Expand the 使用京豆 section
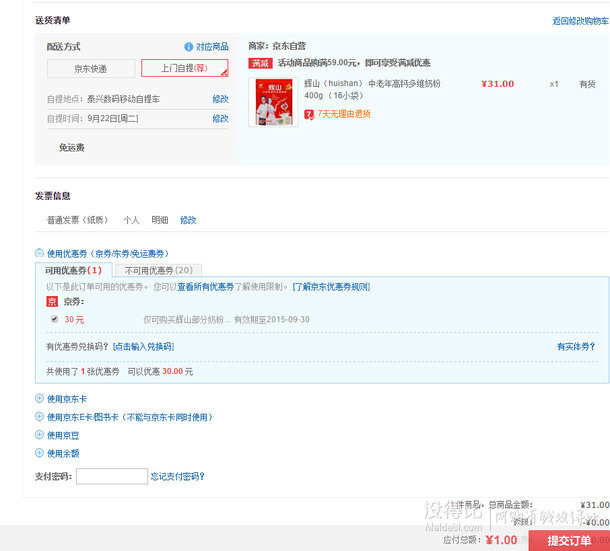 pos(39,435)
